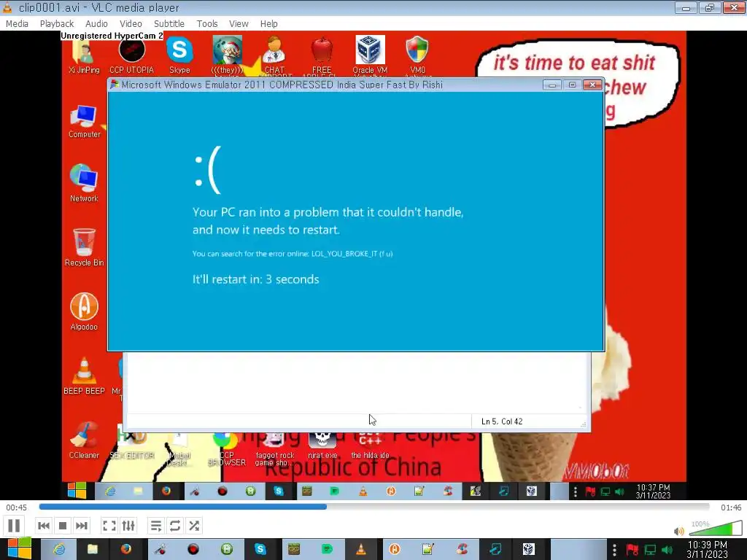747x560 pixels.
Task: Click the total time 01:46 label
Action: coord(731,507)
